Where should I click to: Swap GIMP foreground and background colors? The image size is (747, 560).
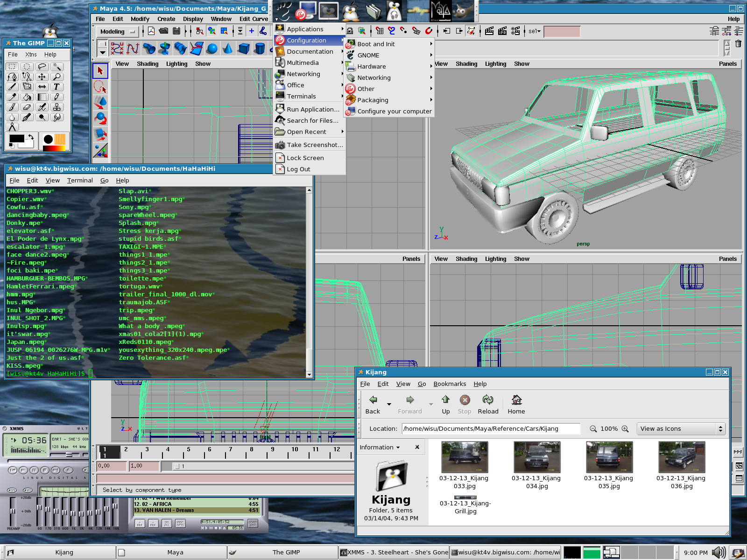click(x=31, y=137)
